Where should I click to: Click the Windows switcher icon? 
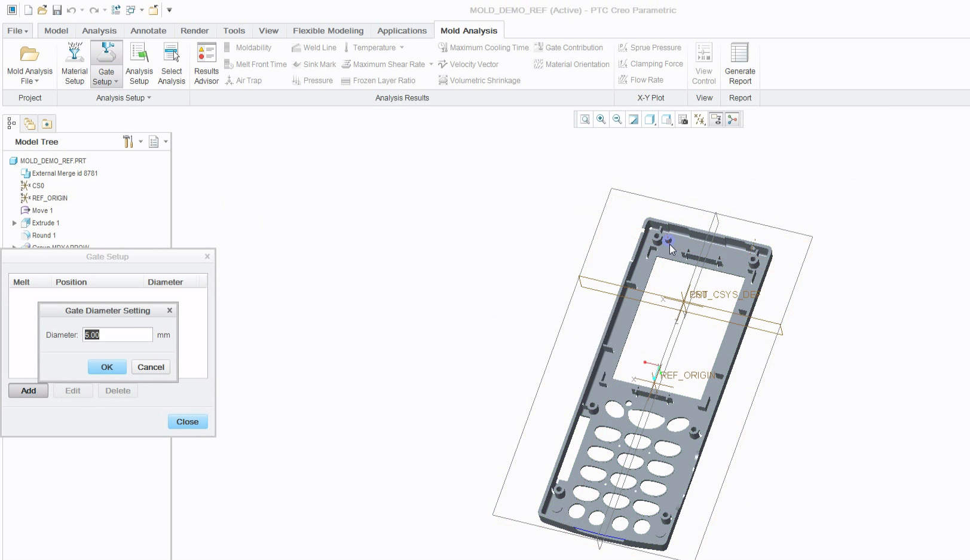coord(131,10)
